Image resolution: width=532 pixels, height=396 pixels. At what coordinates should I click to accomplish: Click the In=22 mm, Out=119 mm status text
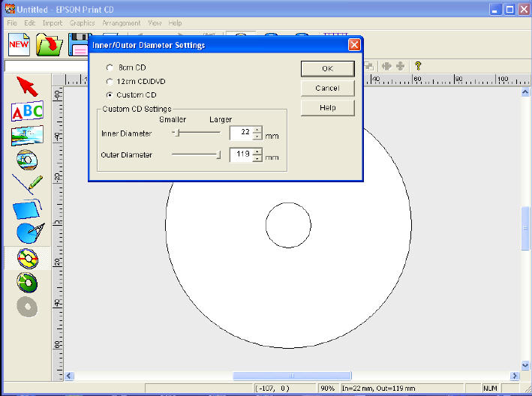(x=379, y=388)
